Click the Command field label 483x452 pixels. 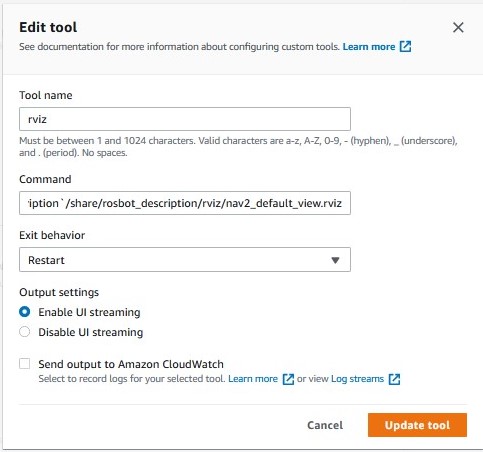click(45, 179)
